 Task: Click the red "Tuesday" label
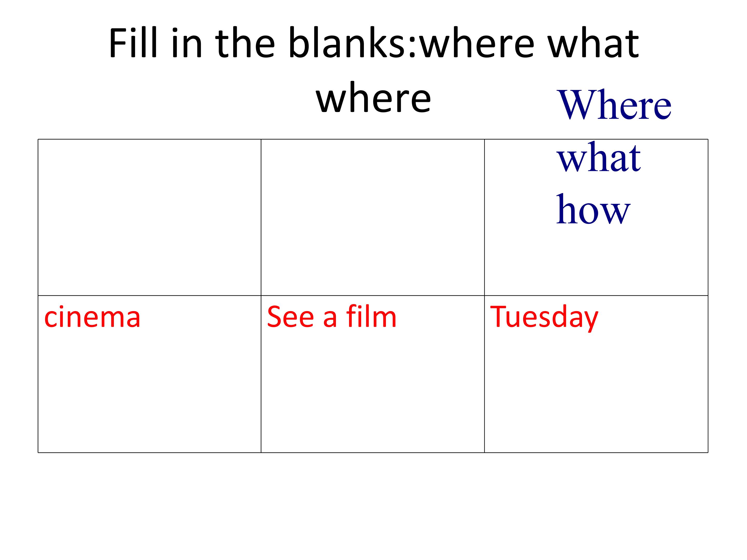[x=544, y=318]
